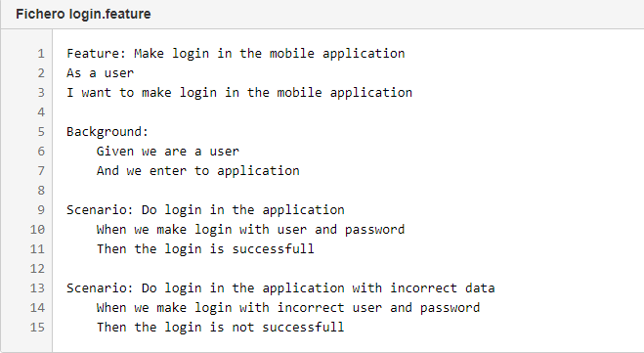Select line number 9 in the gutter

coord(41,210)
